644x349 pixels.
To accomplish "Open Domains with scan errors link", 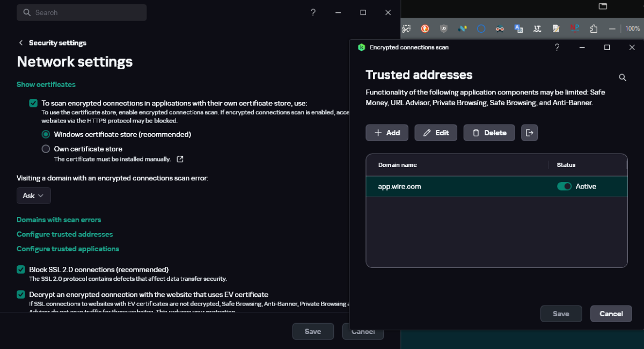I will (59, 220).
